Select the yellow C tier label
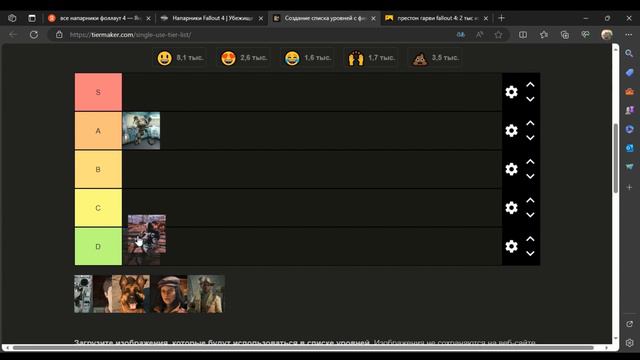The image size is (640, 360). click(x=98, y=208)
